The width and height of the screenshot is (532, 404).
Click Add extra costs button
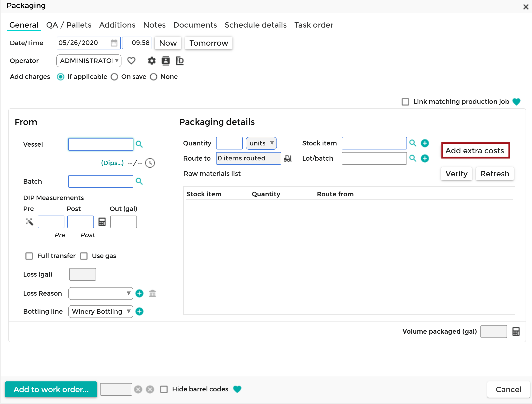[x=476, y=150]
